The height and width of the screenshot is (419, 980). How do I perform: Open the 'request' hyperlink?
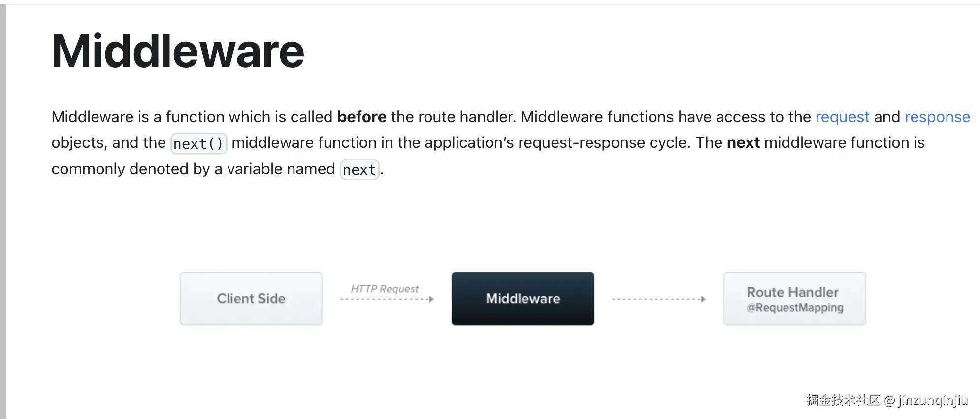tap(842, 117)
